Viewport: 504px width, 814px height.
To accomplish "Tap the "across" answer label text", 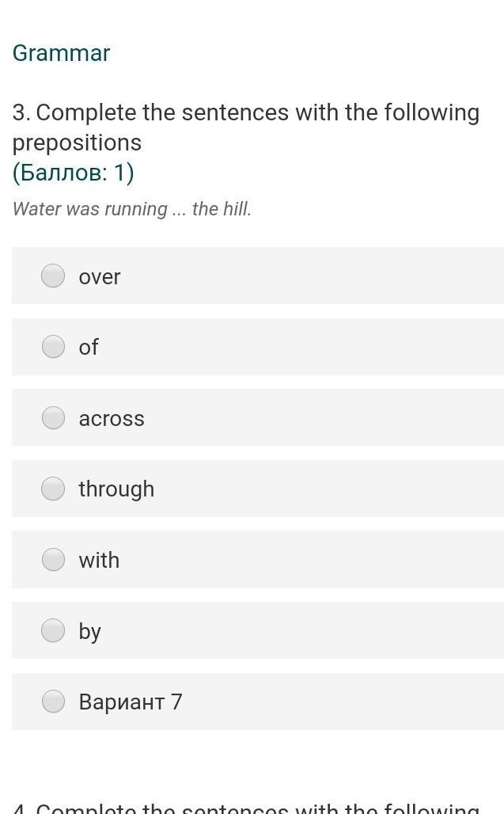I will (112, 419).
